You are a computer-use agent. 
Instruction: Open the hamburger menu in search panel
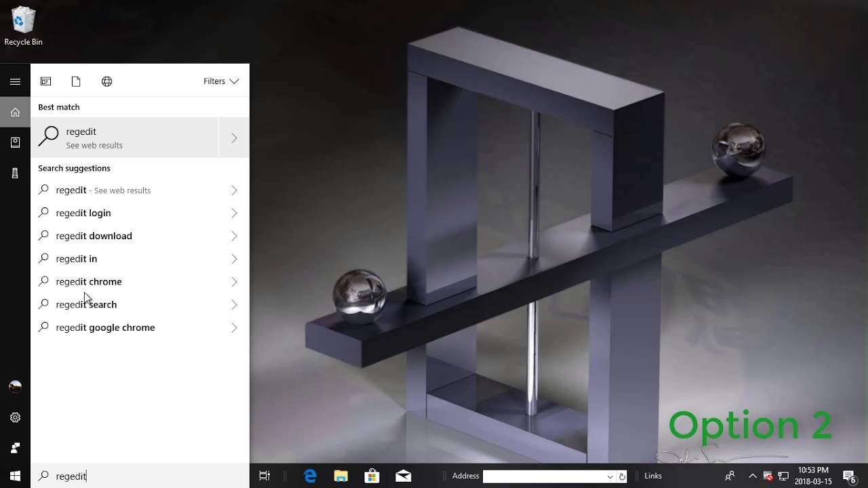(15, 81)
